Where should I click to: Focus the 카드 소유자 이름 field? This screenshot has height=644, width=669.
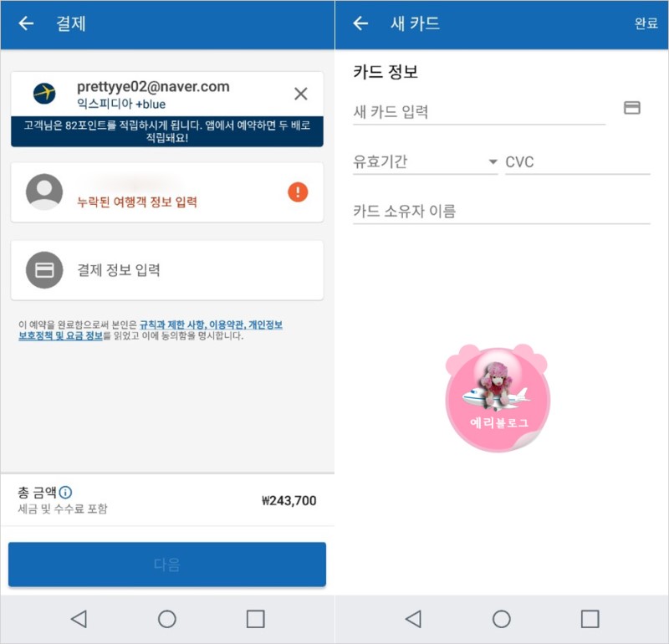click(x=501, y=212)
